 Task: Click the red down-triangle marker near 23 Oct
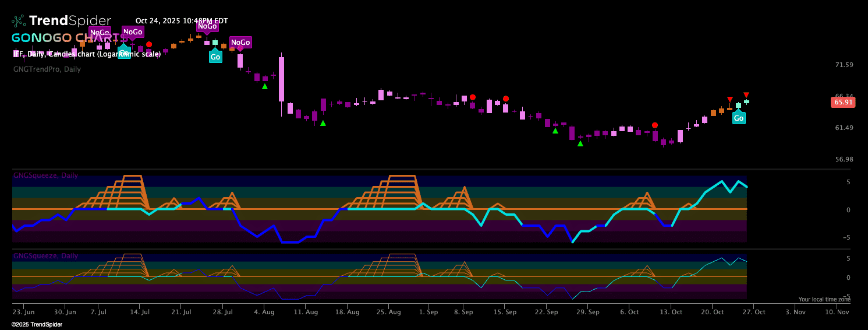click(x=730, y=99)
